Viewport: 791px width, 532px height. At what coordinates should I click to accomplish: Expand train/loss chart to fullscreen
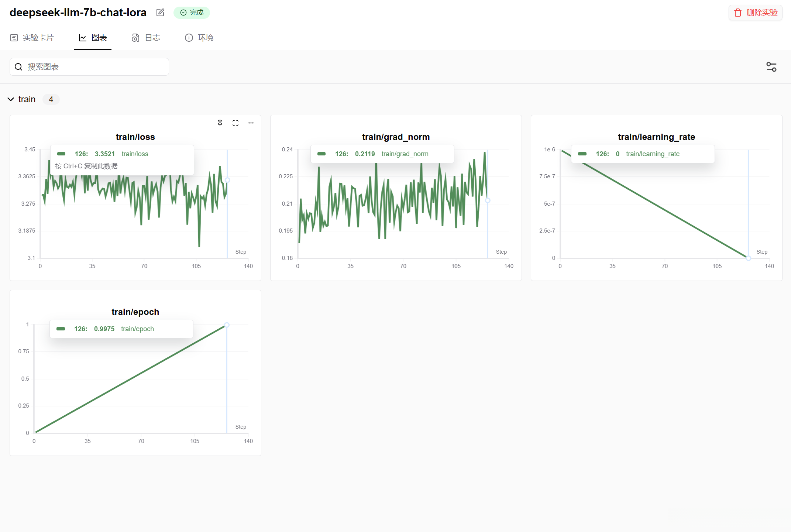(x=235, y=123)
